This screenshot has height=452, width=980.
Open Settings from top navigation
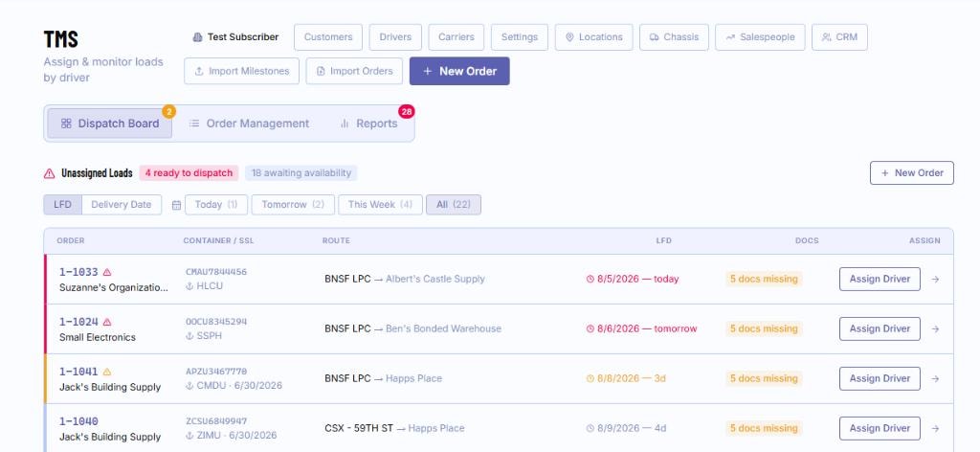[x=520, y=37]
